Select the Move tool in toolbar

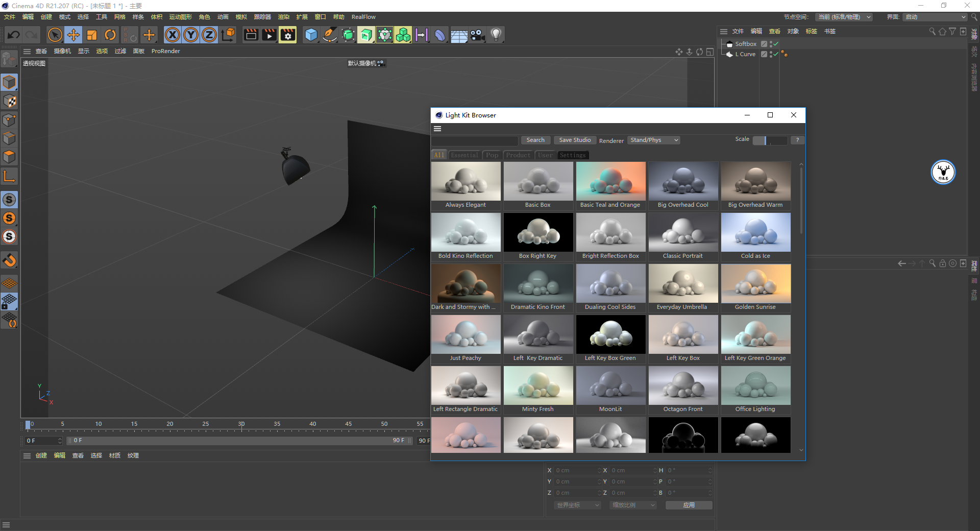coord(73,35)
